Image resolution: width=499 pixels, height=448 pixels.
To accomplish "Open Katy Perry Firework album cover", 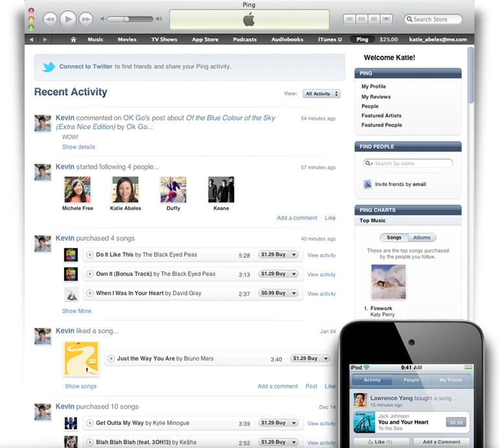I will (389, 282).
